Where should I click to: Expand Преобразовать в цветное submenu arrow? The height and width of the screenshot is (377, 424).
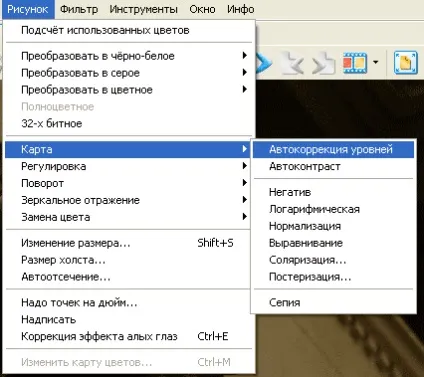245,89
